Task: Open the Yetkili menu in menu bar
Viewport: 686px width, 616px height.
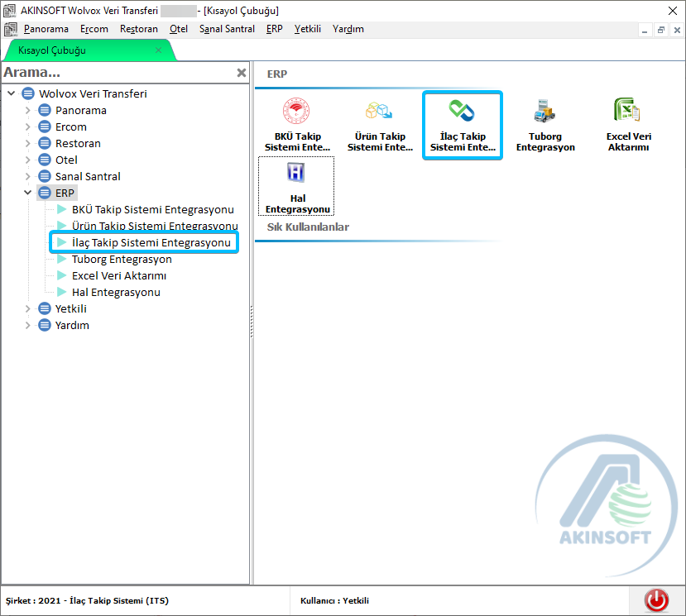Action: click(x=308, y=29)
